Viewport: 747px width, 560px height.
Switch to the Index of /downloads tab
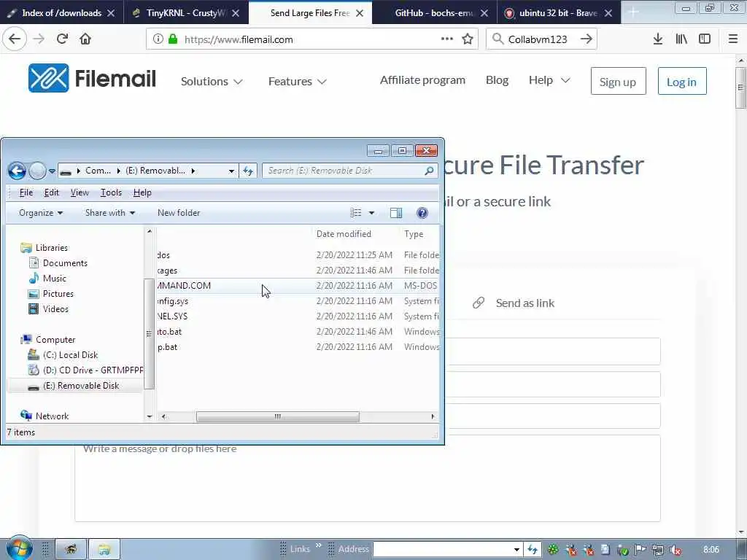point(61,13)
